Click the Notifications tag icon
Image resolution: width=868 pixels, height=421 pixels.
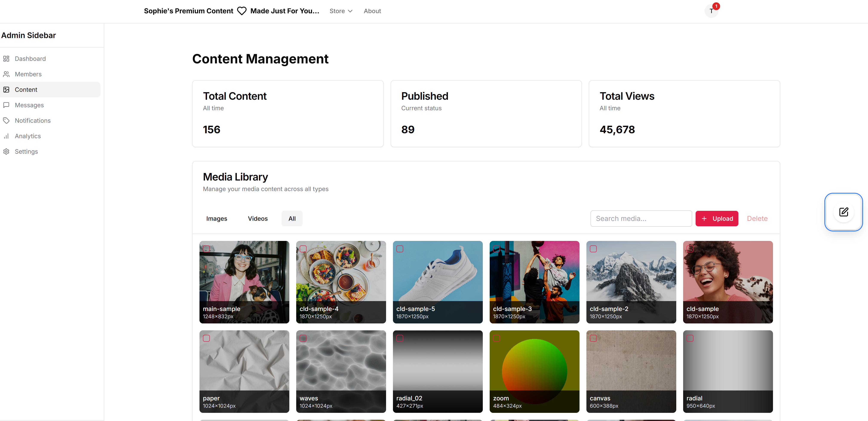click(x=6, y=121)
